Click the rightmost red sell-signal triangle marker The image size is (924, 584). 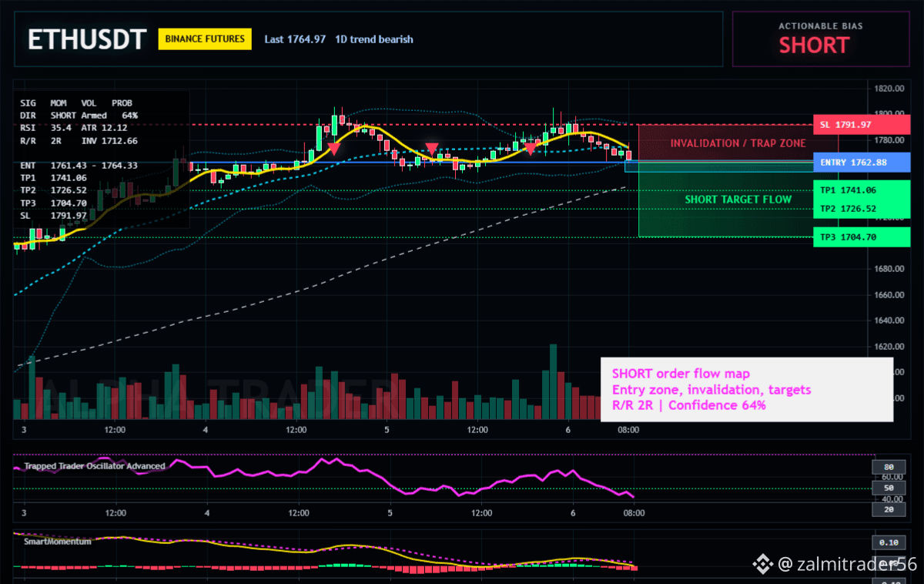coord(530,148)
